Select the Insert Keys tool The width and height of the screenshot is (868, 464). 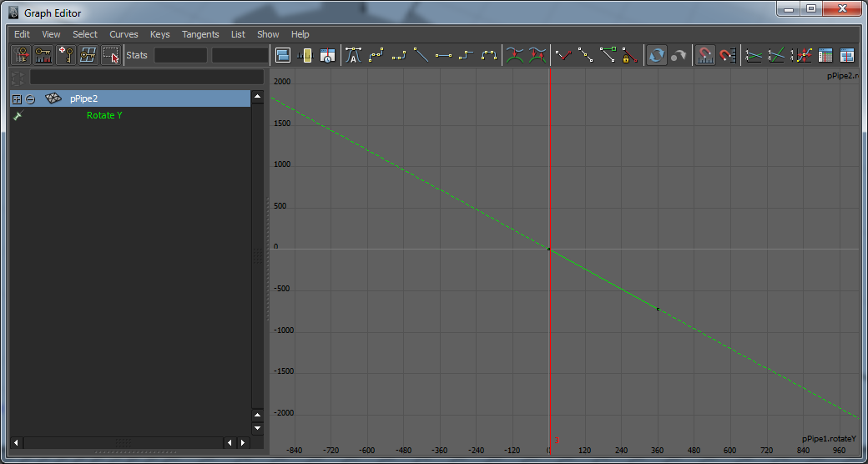(43, 56)
